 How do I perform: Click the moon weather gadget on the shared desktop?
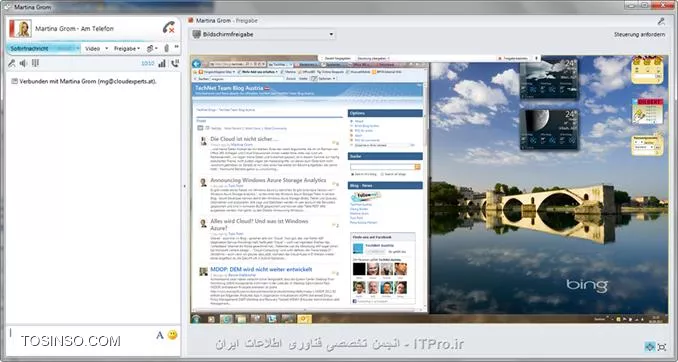pos(549,129)
